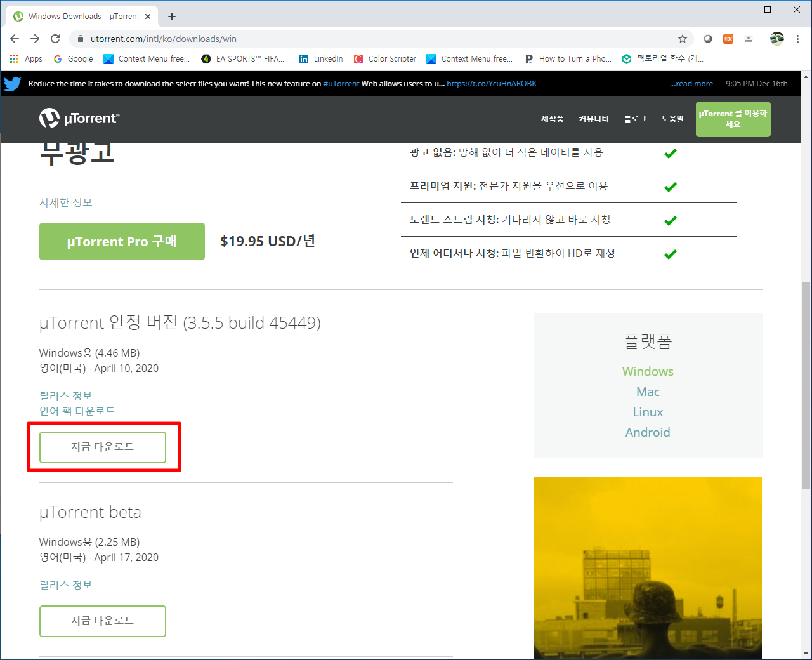Click the 토렌트 스트림 시청 feature row text
This screenshot has width=812, height=660.
(510, 220)
